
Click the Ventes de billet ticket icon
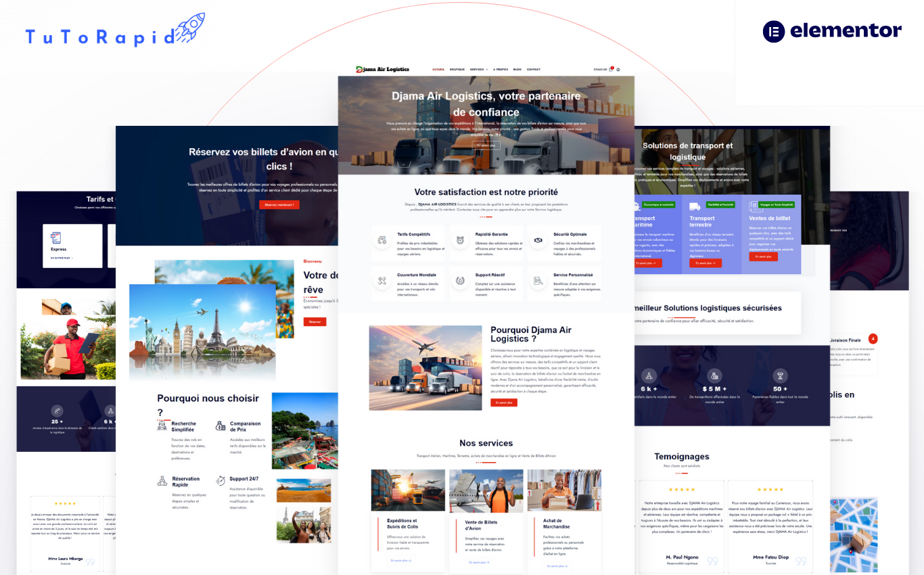pyautogui.click(x=754, y=206)
